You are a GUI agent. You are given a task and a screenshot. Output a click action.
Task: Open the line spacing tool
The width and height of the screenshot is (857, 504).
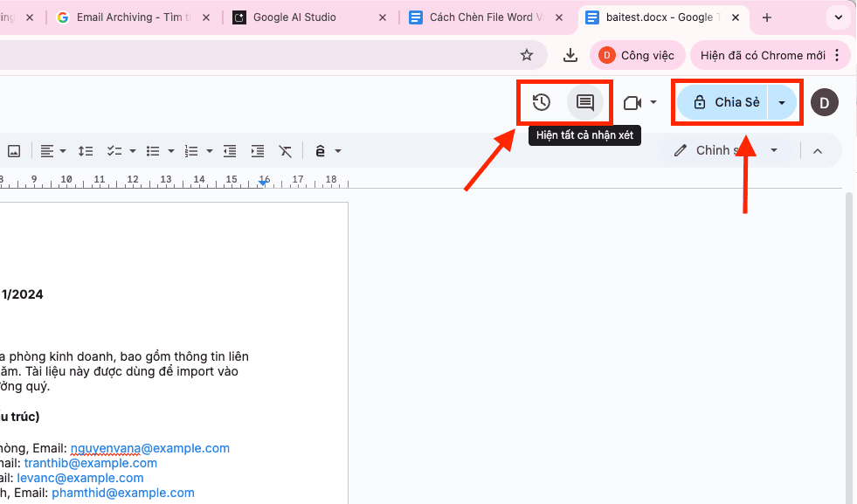86,151
